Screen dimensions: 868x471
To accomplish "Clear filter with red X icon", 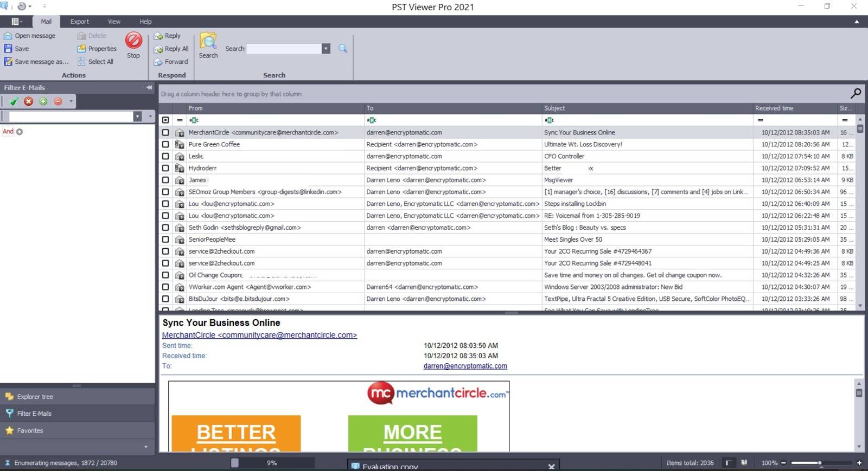I will [x=29, y=101].
